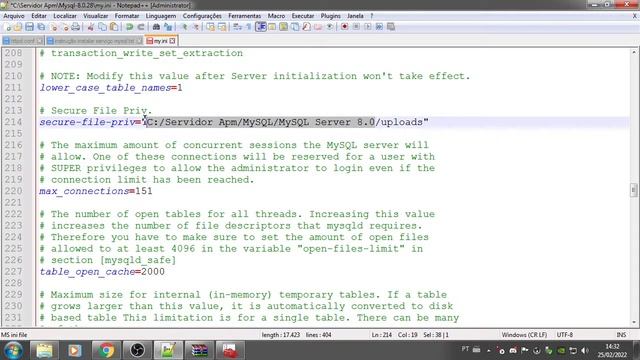640x360 pixels.
Task: Click the lower_case_table_names=1 line
Action: [111, 87]
